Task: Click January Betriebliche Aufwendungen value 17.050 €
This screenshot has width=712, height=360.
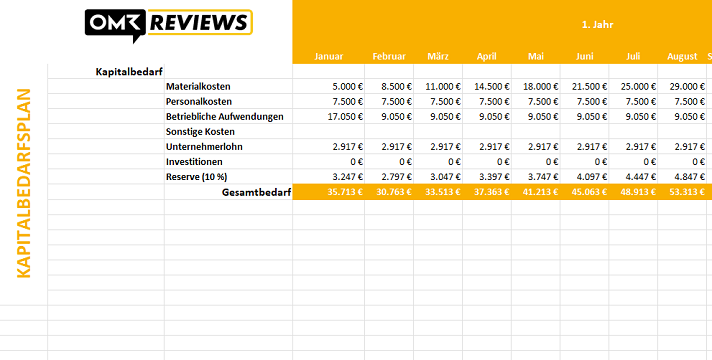Action: click(x=345, y=117)
